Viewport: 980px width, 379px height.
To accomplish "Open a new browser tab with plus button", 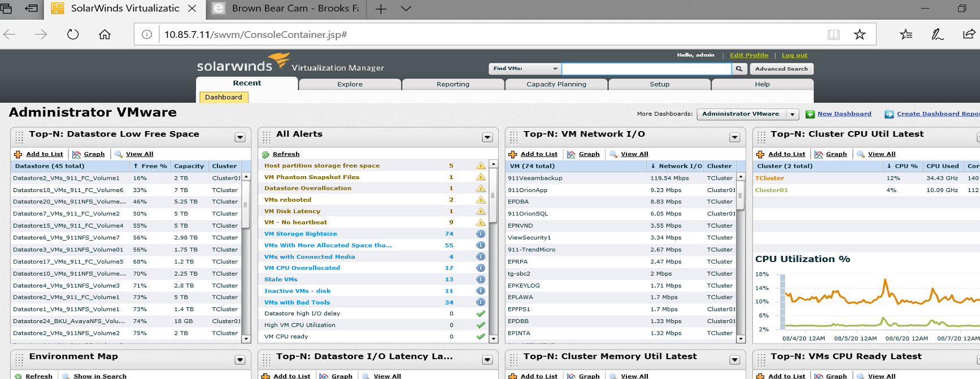I will click(x=381, y=9).
